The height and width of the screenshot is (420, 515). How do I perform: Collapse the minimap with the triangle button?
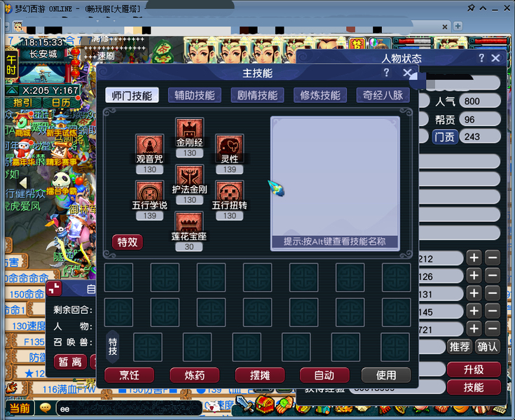[12, 90]
